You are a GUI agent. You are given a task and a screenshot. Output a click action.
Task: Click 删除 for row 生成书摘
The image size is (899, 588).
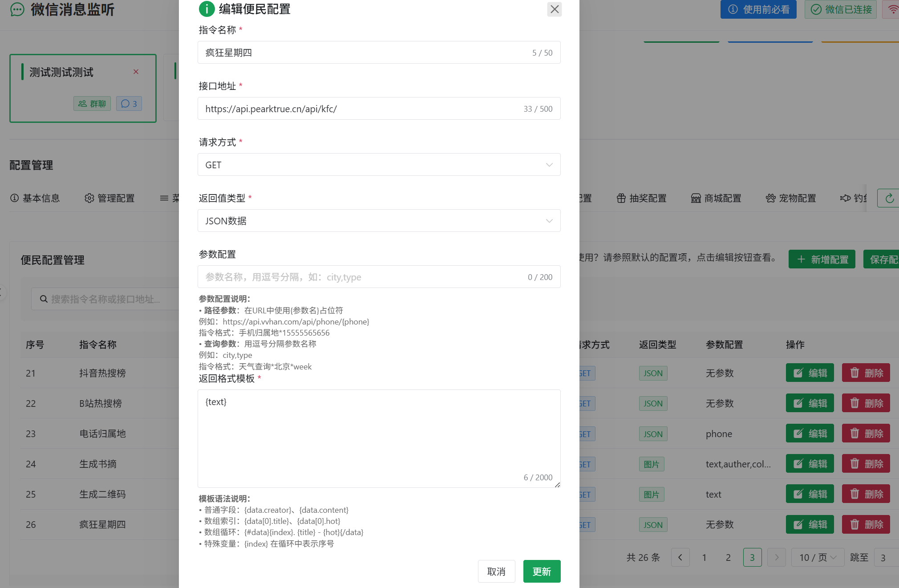click(866, 464)
